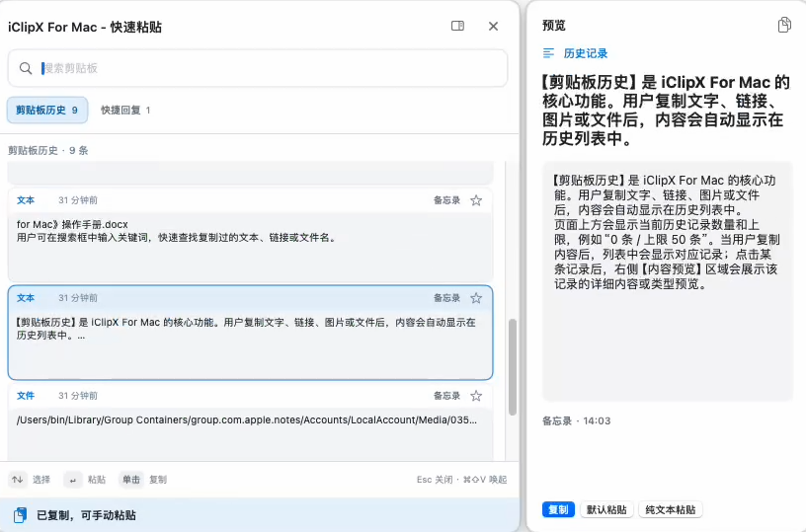The image size is (806, 532).
Task: Click the 纯文本粘贴 button
Action: pos(671,509)
